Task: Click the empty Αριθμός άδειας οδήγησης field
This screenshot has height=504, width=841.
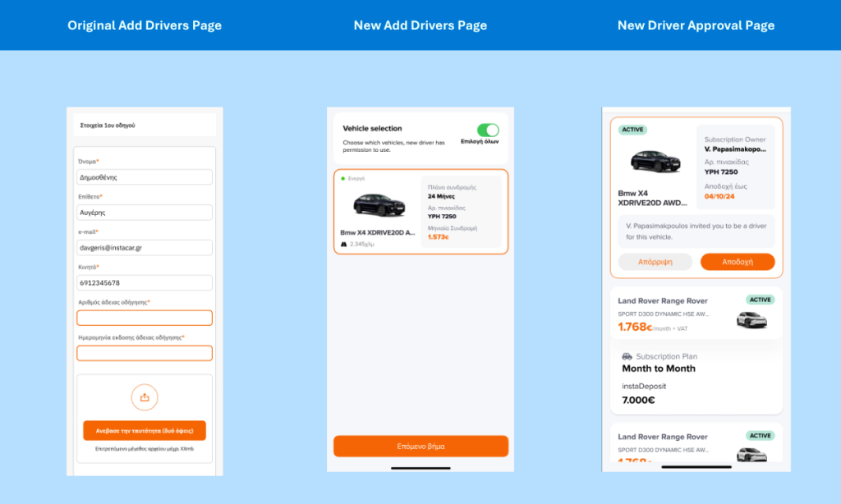Action: point(145,318)
